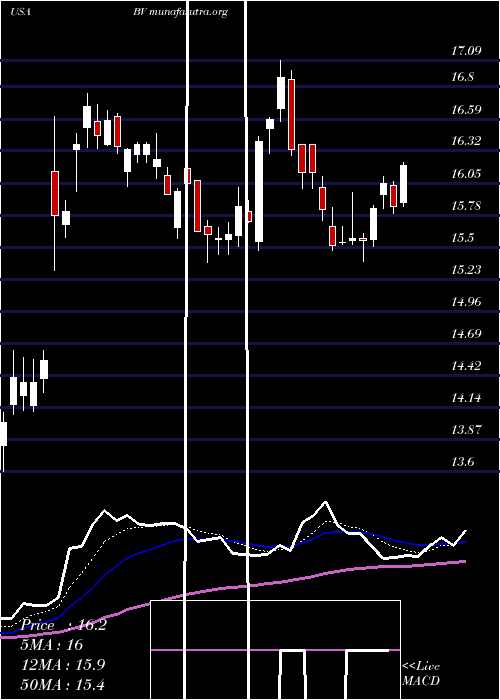
Task: Click the last white candlestick on the right
Action: 404,184
